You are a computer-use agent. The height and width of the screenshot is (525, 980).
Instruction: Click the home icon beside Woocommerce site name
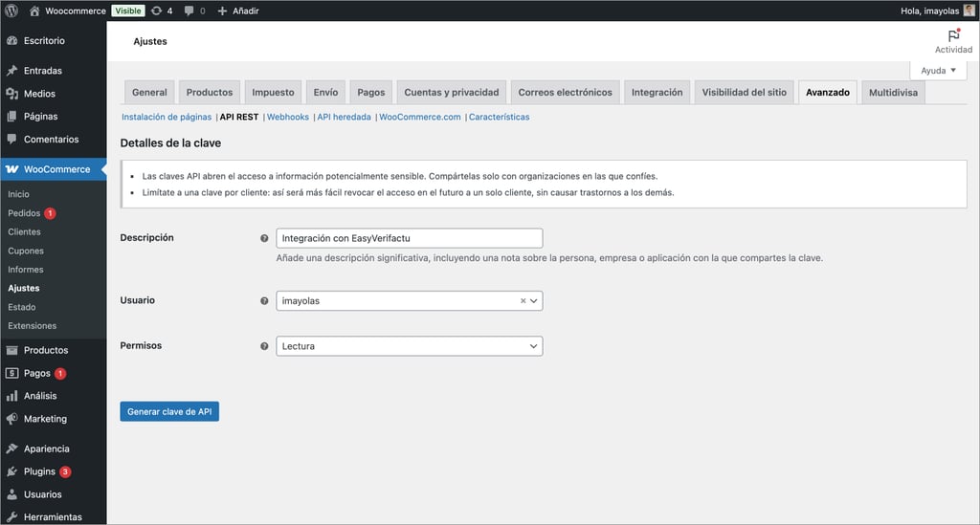[x=34, y=11]
